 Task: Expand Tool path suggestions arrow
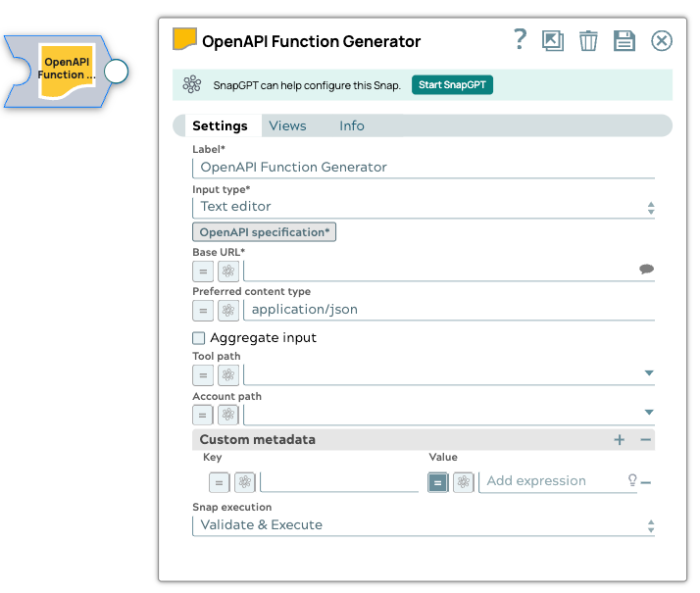(649, 373)
